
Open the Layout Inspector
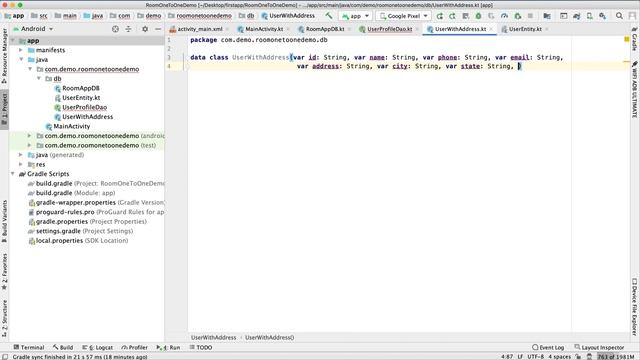click(x=599, y=347)
